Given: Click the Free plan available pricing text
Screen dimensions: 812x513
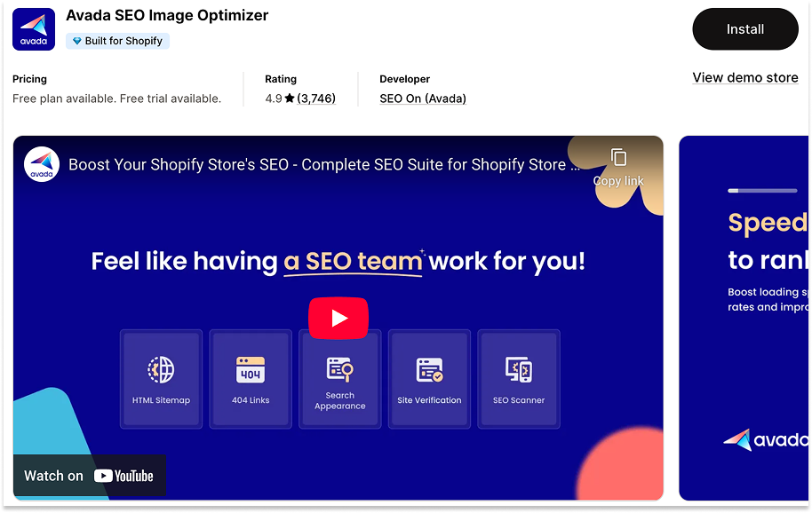Looking at the screenshot, I should [116, 99].
